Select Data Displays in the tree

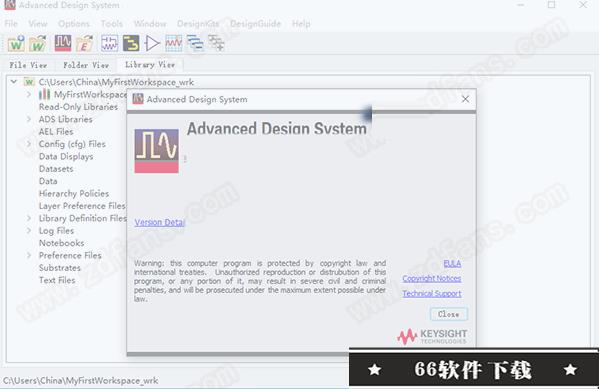(x=66, y=156)
